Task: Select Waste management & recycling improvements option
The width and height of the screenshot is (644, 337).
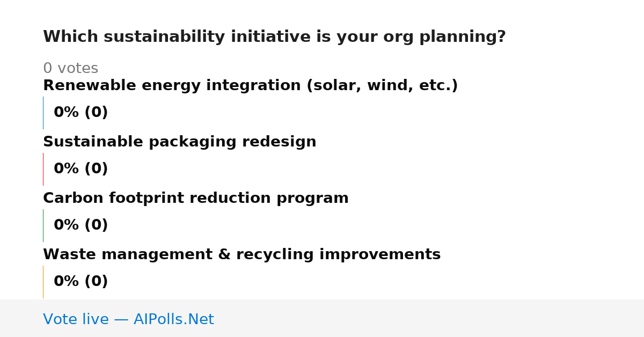Action: 241,255
